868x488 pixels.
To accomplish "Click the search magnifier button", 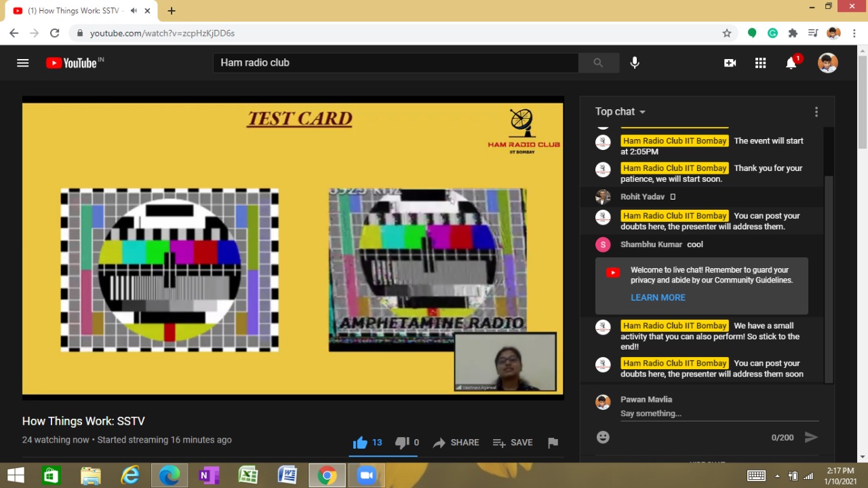I will tap(598, 62).
